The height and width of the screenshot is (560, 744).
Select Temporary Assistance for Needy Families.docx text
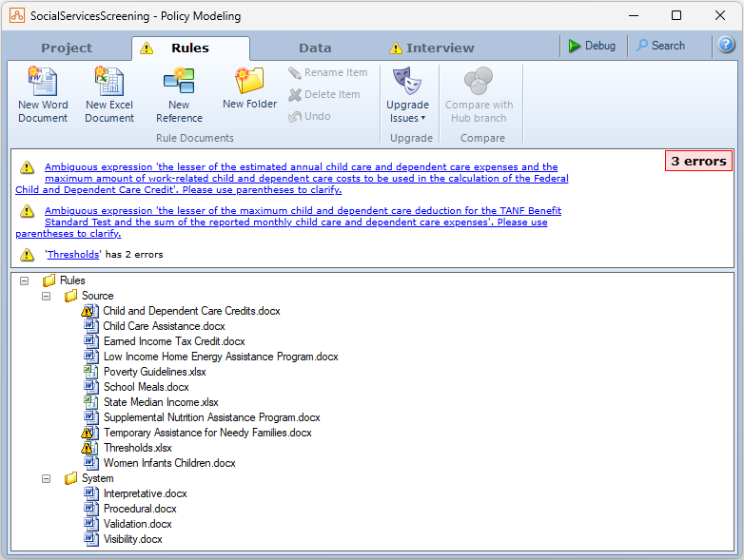[207, 433]
